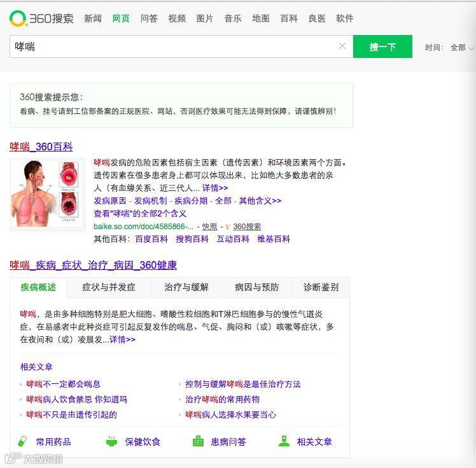Open the 良医 search category

tap(317, 18)
